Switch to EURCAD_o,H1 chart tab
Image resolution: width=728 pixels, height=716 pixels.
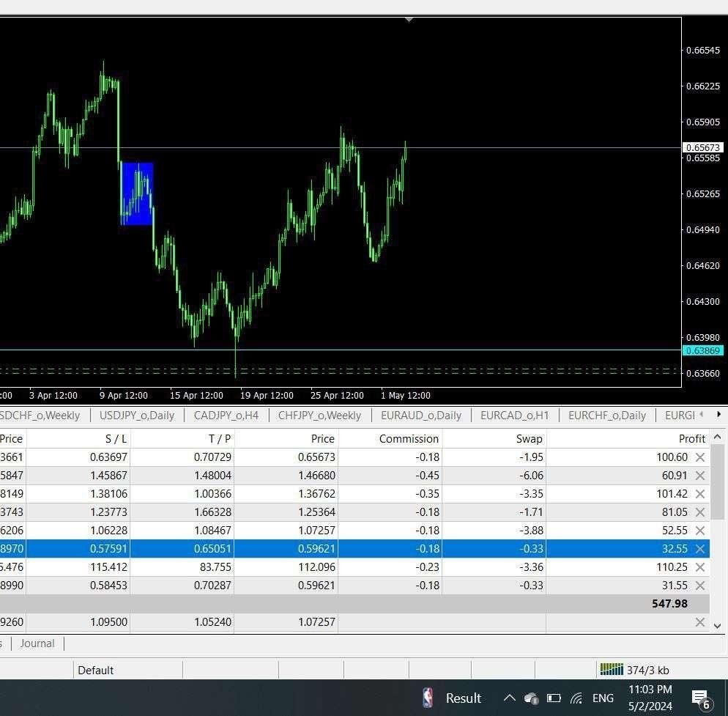pyautogui.click(x=514, y=416)
